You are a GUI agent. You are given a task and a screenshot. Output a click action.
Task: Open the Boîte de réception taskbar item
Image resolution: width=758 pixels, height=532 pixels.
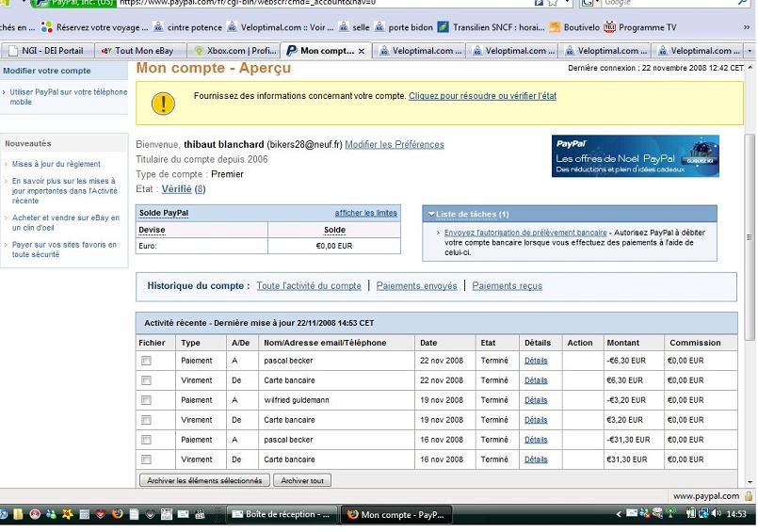pyautogui.click(x=281, y=514)
